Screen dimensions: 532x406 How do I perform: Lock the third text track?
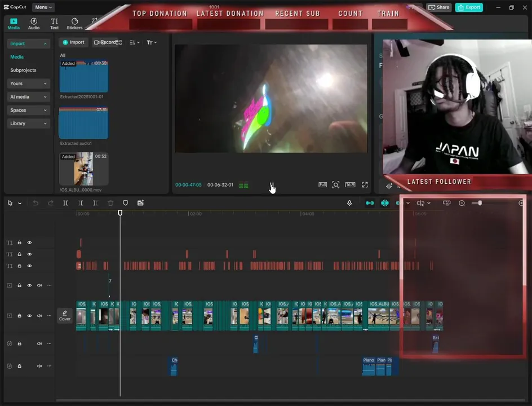click(19, 266)
